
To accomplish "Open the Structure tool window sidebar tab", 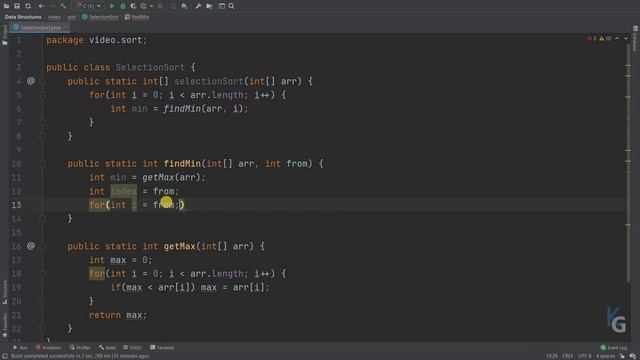I will 5,292.
